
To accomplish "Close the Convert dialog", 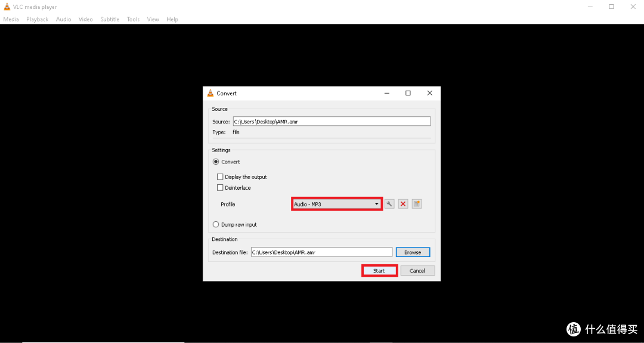I will pyautogui.click(x=429, y=93).
